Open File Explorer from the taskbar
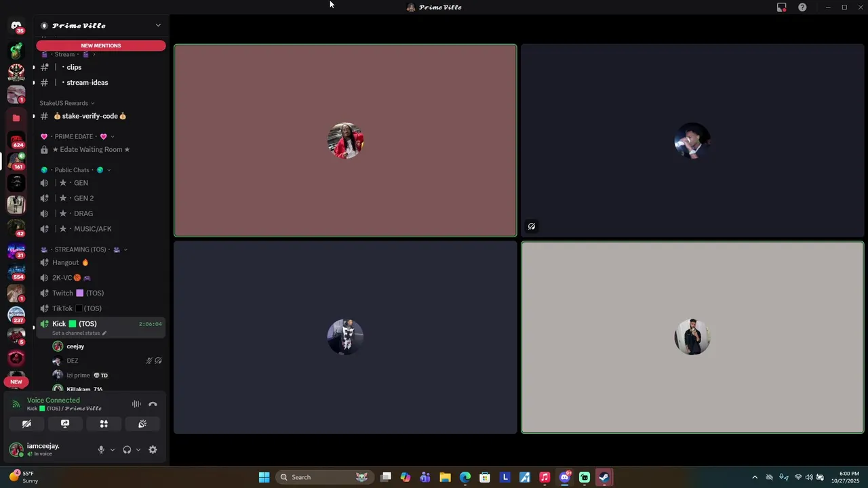 pyautogui.click(x=445, y=477)
